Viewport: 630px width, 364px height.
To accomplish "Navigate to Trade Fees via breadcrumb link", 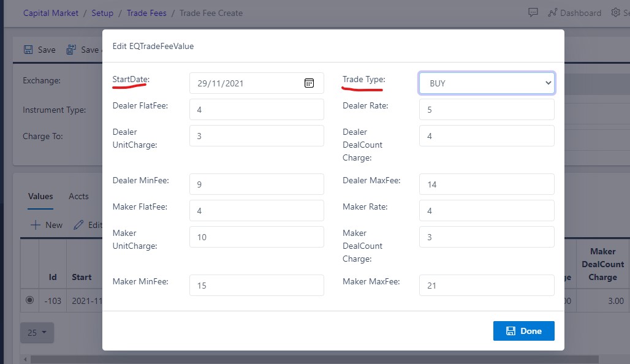I will click(146, 12).
